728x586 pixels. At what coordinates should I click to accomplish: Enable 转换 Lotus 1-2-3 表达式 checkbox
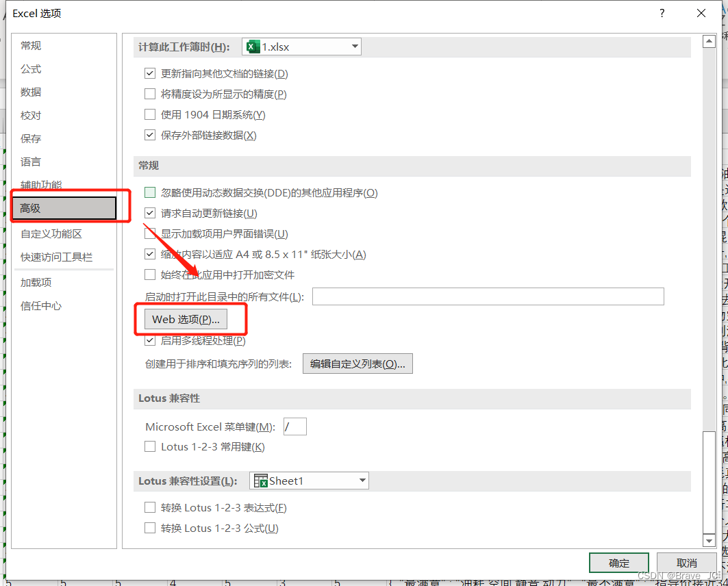[x=150, y=507]
